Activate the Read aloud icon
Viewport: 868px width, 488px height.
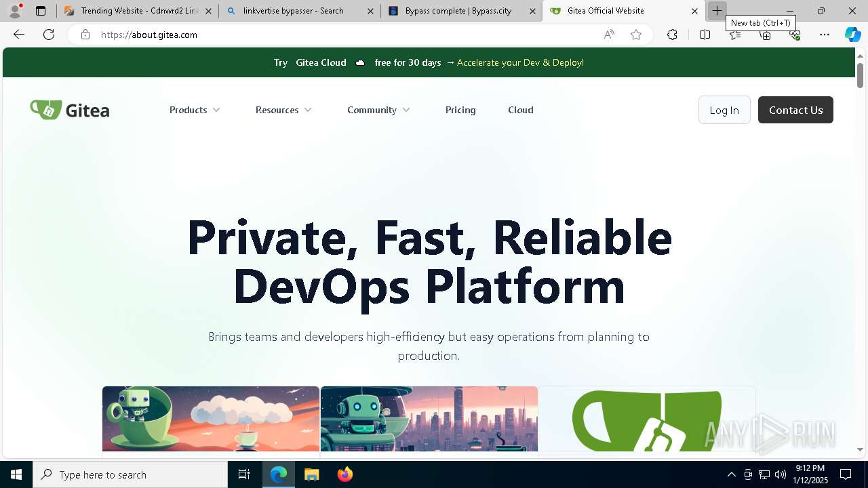[609, 35]
